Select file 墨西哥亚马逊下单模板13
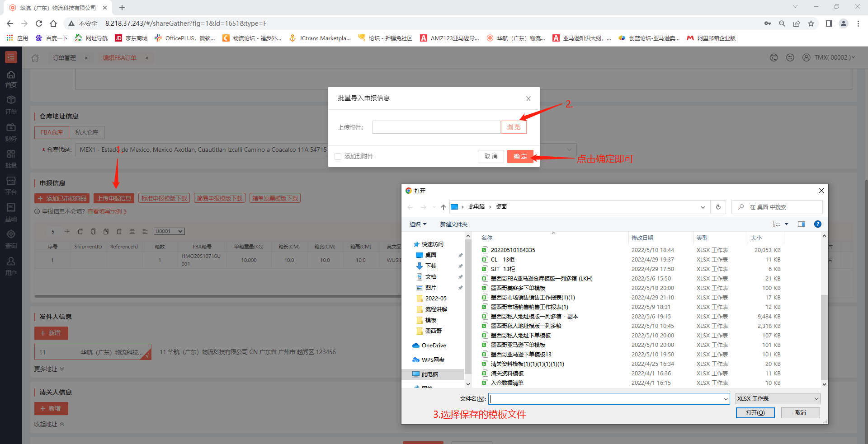 (521, 355)
